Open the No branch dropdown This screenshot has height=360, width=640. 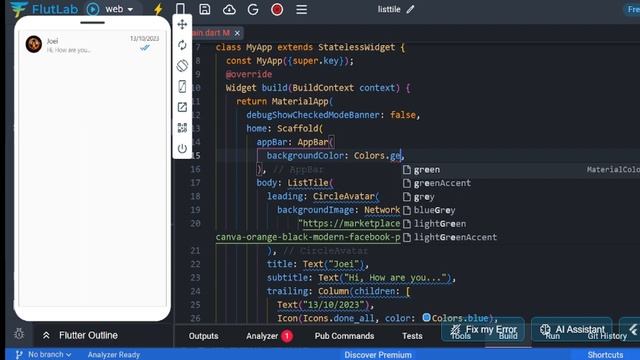point(43,355)
